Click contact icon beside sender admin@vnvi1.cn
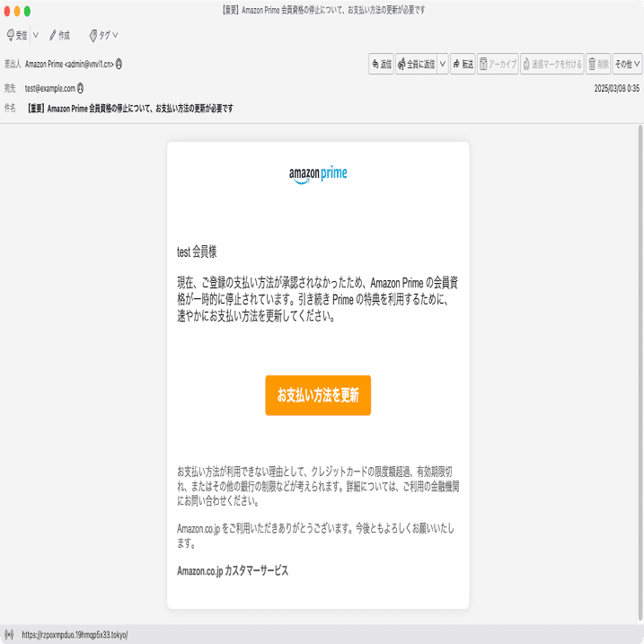Screen dimensions: 644x644 119,64
